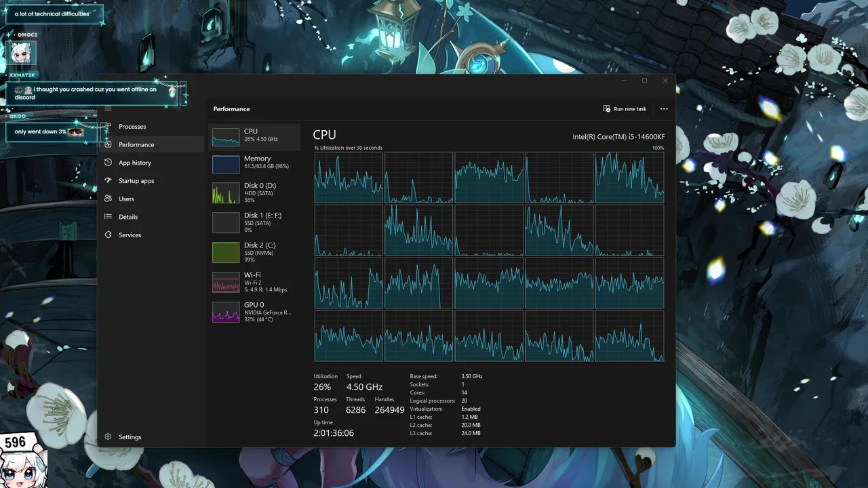868x488 pixels.
Task: Select the Services label
Action: click(x=130, y=235)
